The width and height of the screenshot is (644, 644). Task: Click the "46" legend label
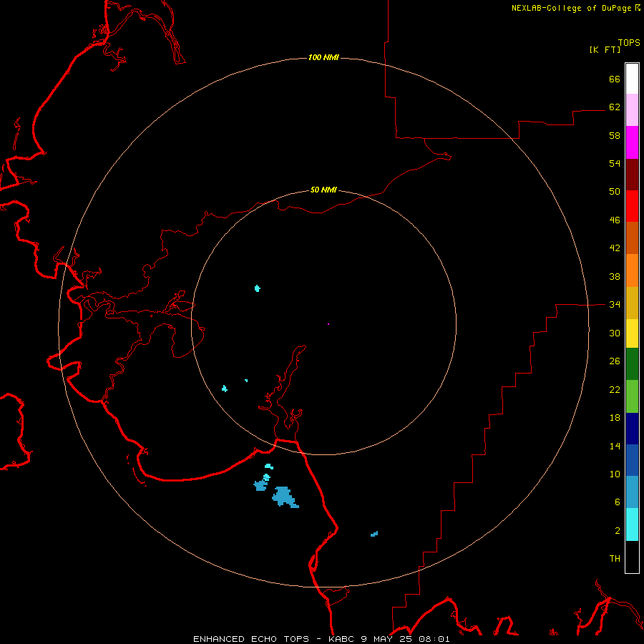(615, 220)
